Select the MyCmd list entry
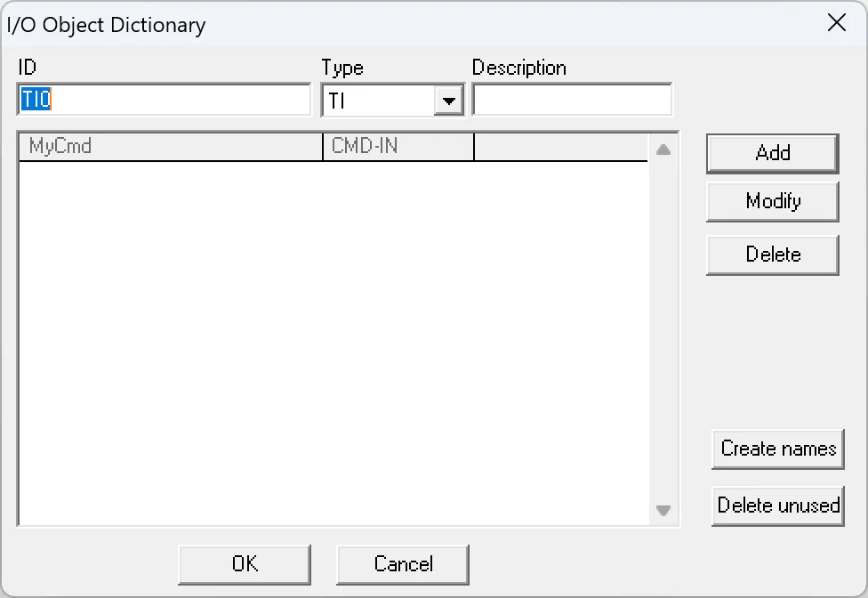 [x=169, y=146]
